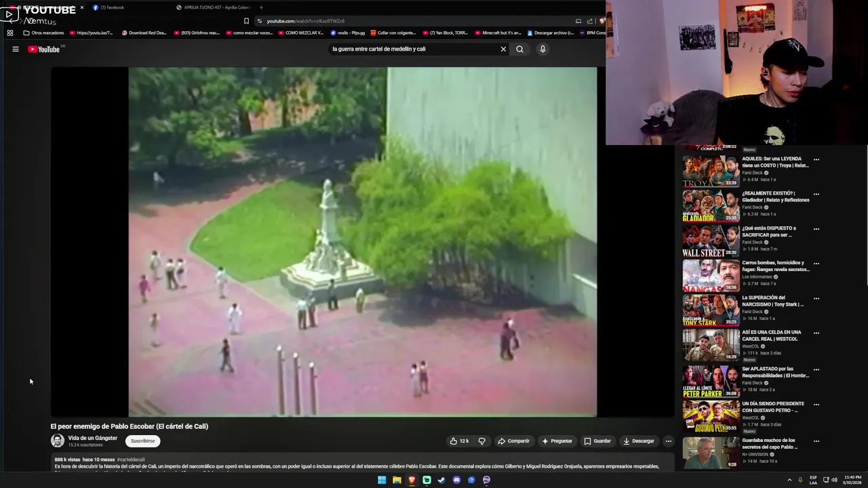868x488 pixels.
Task: Run search with the magnifier button
Action: pyautogui.click(x=519, y=49)
